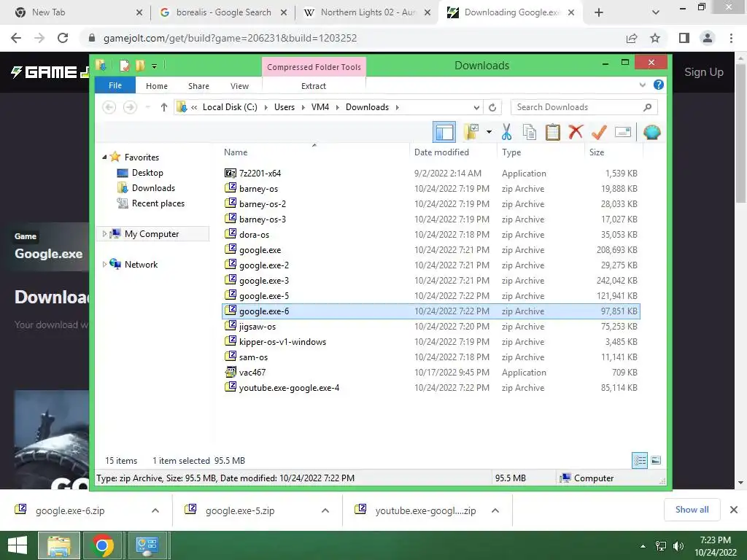
Task: Open dropdown arrow next to folder options icon
Action: [x=489, y=132]
